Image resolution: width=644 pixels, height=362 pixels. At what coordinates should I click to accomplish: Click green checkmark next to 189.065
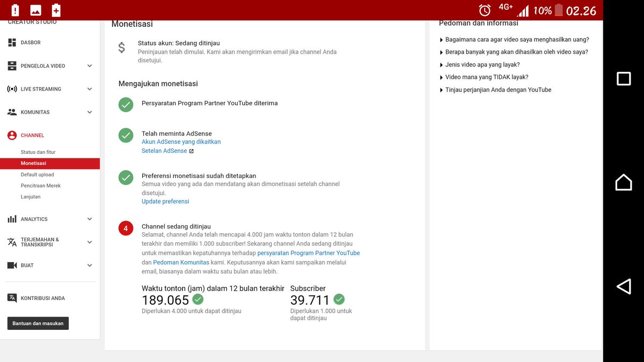198,299
